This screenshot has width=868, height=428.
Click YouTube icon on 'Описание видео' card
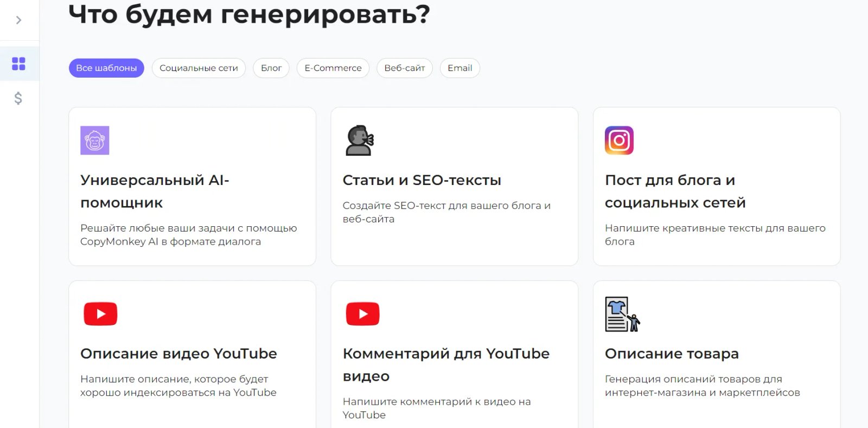(100, 314)
